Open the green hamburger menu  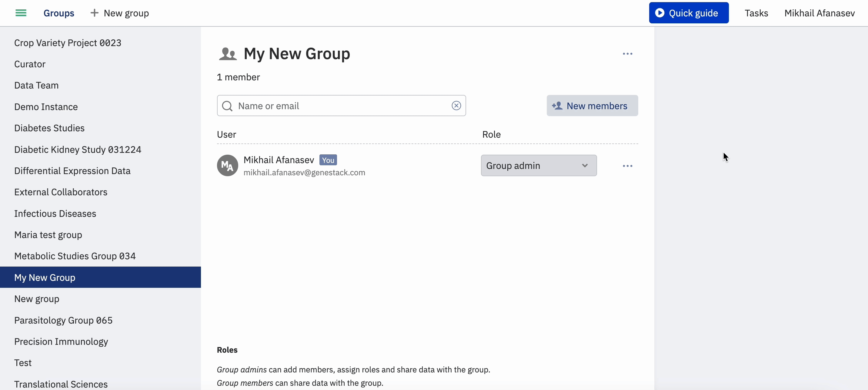(21, 13)
